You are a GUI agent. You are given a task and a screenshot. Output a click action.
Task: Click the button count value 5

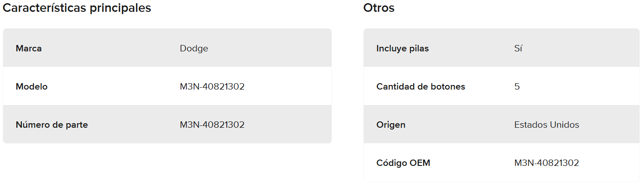517,86
